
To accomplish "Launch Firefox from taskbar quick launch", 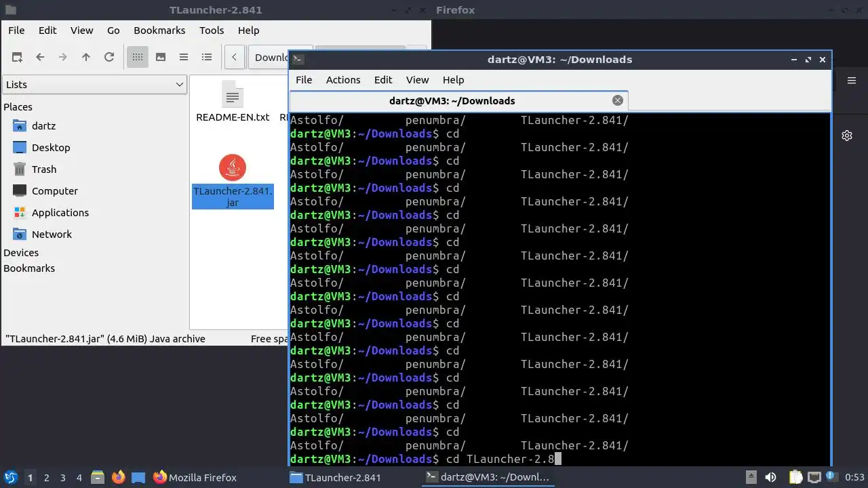I will tap(119, 478).
